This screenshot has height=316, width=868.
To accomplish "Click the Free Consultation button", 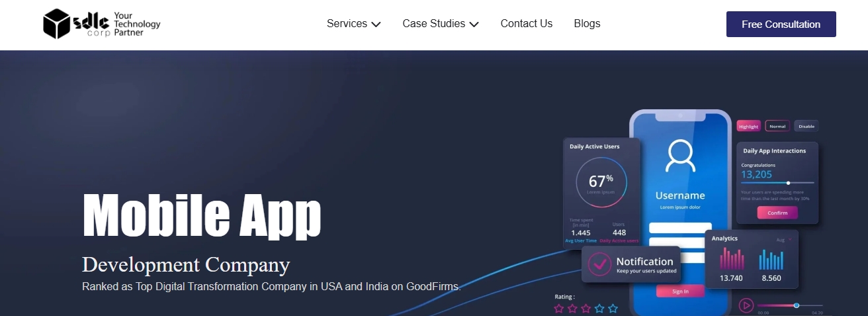I will pyautogui.click(x=781, y=25).
